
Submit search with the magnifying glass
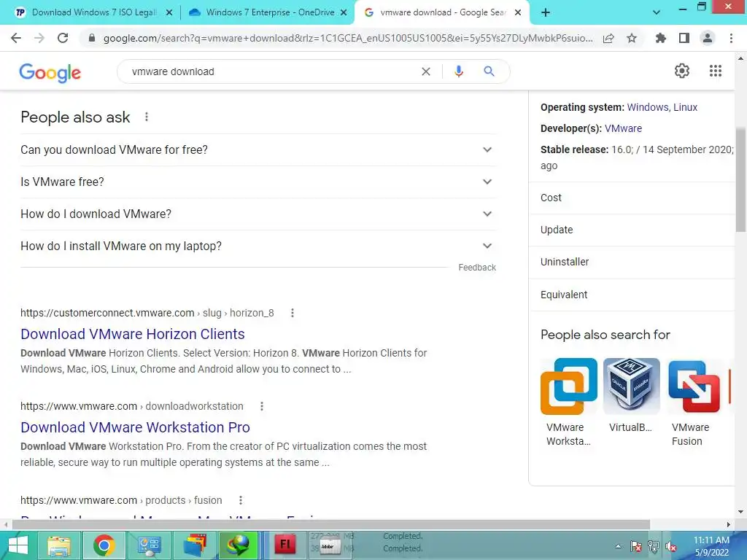[489, 71]
